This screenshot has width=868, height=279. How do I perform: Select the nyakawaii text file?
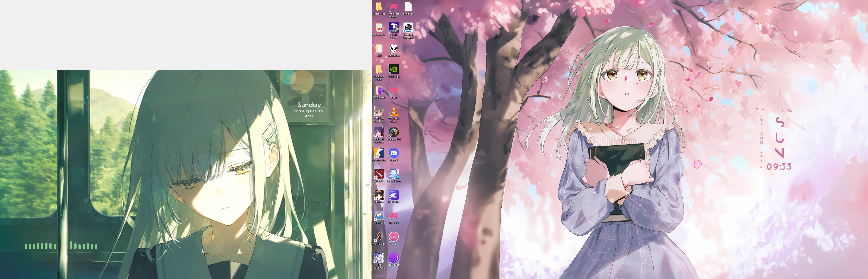pyautogui.click(x=408, y=8)
